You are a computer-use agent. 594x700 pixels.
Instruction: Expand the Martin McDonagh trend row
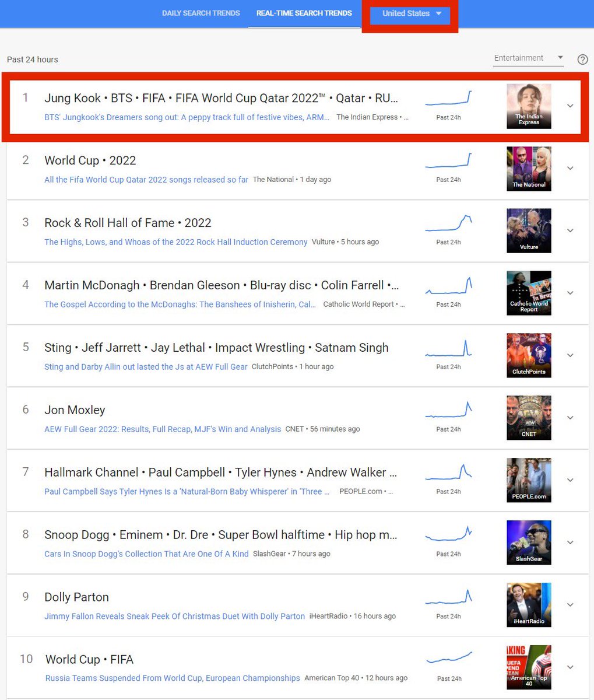click(x=570, y=293)
